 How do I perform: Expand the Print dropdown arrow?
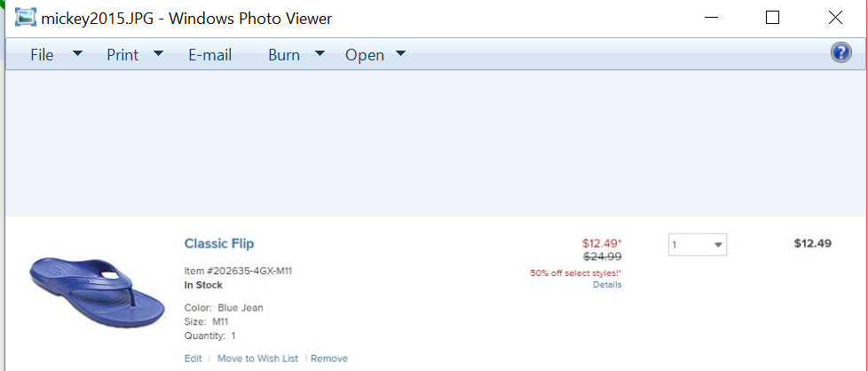pyautogui.click(x=158, y=54)
